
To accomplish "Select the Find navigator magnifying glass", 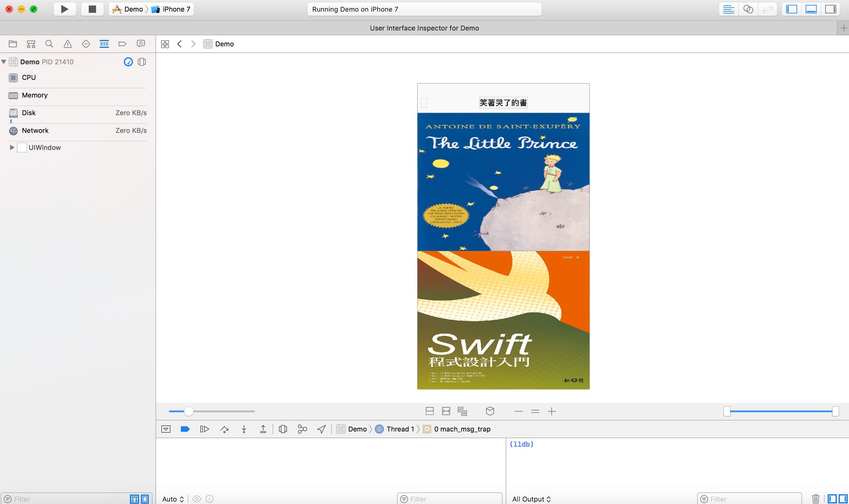I will [x=49, y=44].
